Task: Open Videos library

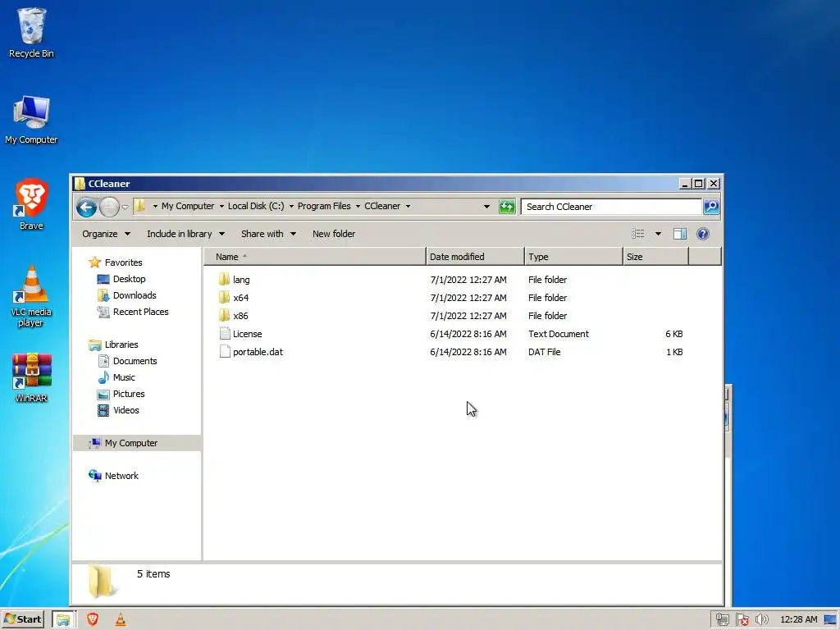Action: click(126, 410)
